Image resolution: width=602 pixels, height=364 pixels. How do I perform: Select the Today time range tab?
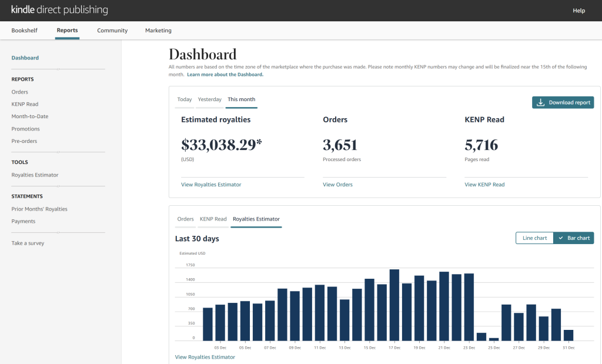tap(185, 99)
